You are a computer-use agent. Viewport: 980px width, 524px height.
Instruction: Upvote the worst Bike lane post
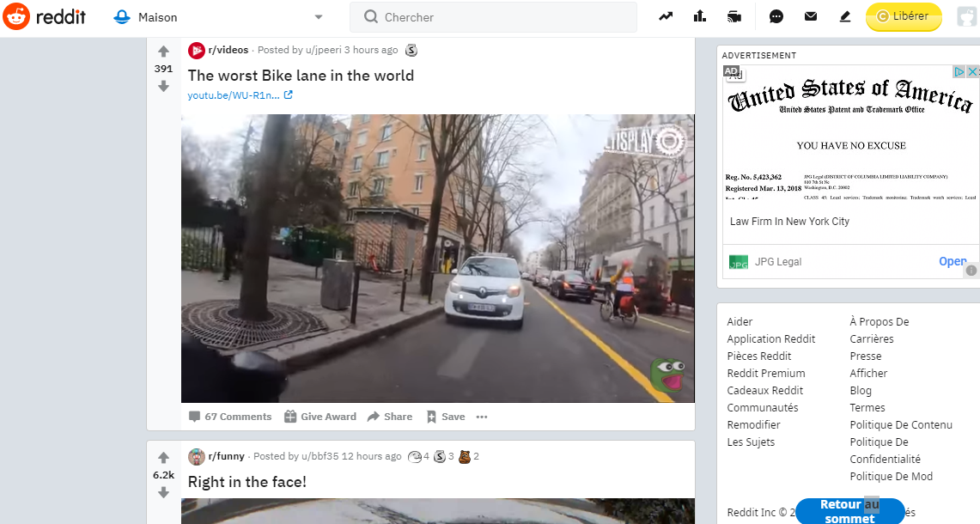pos(163,52)
